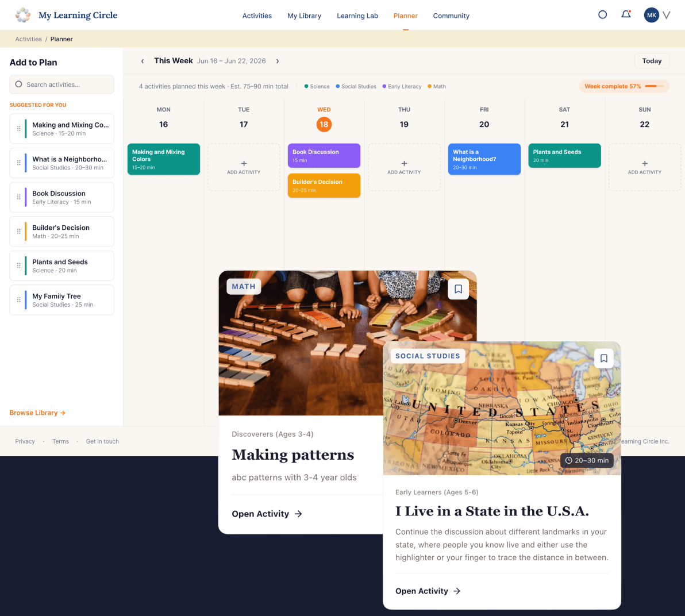Open the notifications bell icon
This screenshot has width=685, height=616.
(x=626, y=14)
